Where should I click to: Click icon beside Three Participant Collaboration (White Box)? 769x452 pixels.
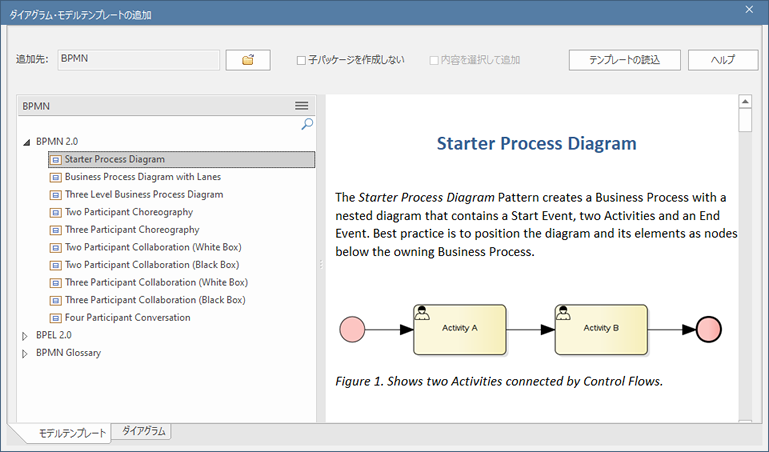(56, 283)
